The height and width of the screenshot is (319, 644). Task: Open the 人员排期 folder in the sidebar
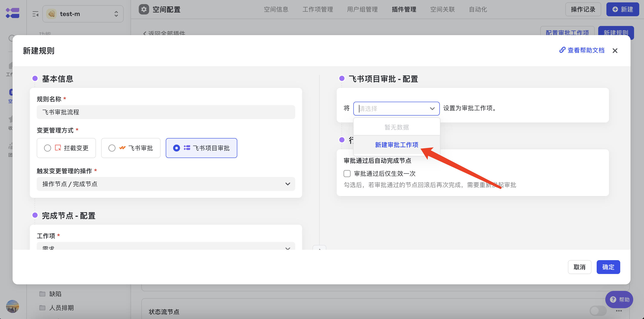(x=56, y=308)
